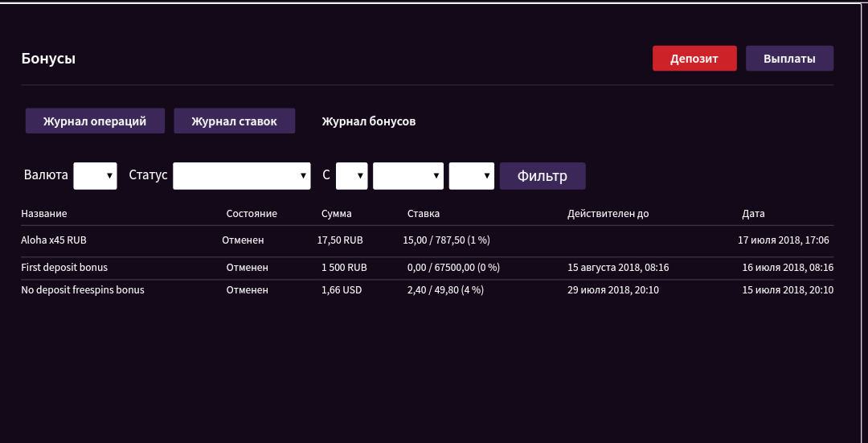
Task: Click the 15 августа 2018, 08:16 expiry
Action: click(x=618, y=268)
